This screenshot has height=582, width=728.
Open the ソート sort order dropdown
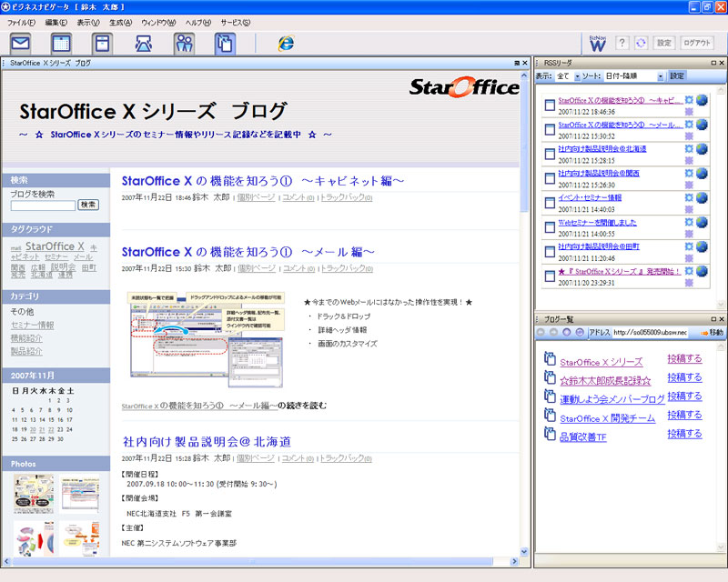pyautogui.click(x=661, y=76)
